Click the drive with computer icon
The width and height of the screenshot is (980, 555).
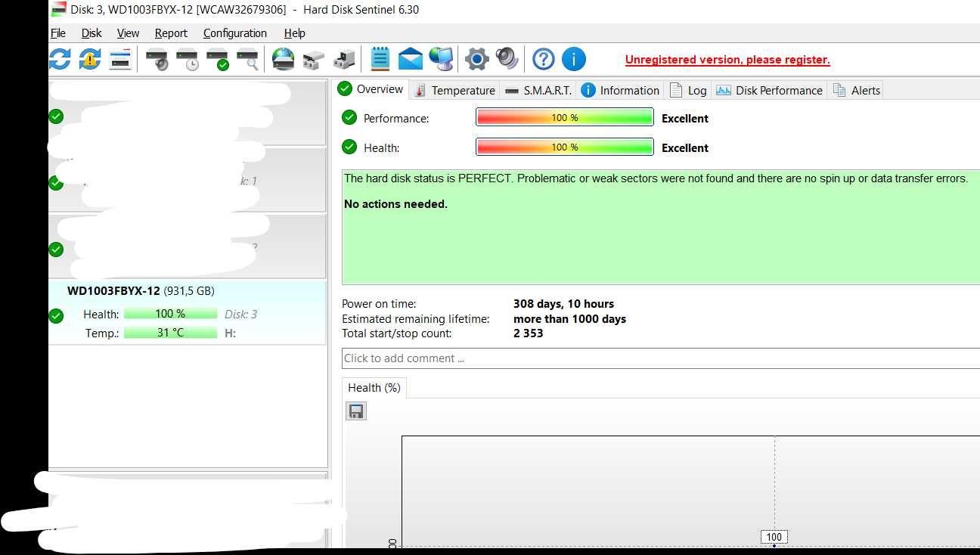pos(345,59)
